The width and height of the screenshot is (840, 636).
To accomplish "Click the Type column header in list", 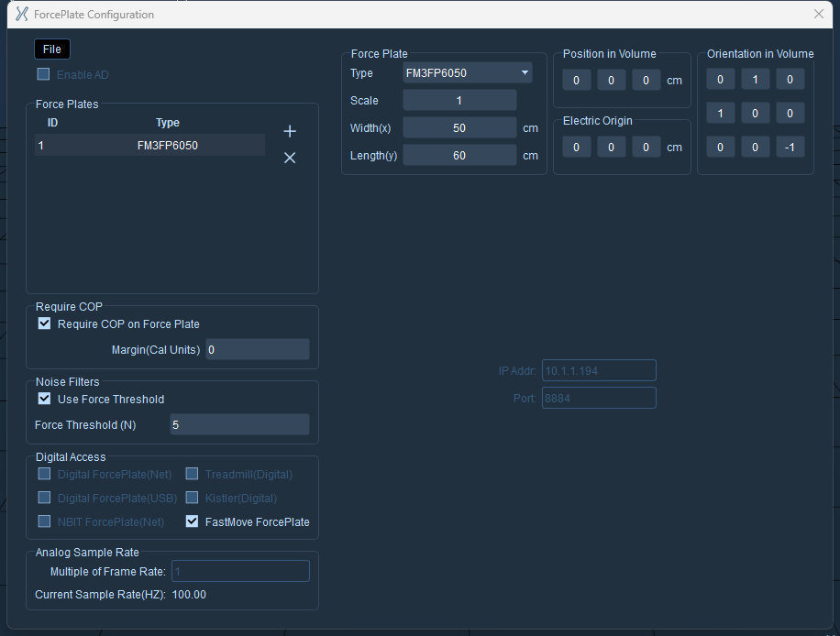I will click(168, 123).
